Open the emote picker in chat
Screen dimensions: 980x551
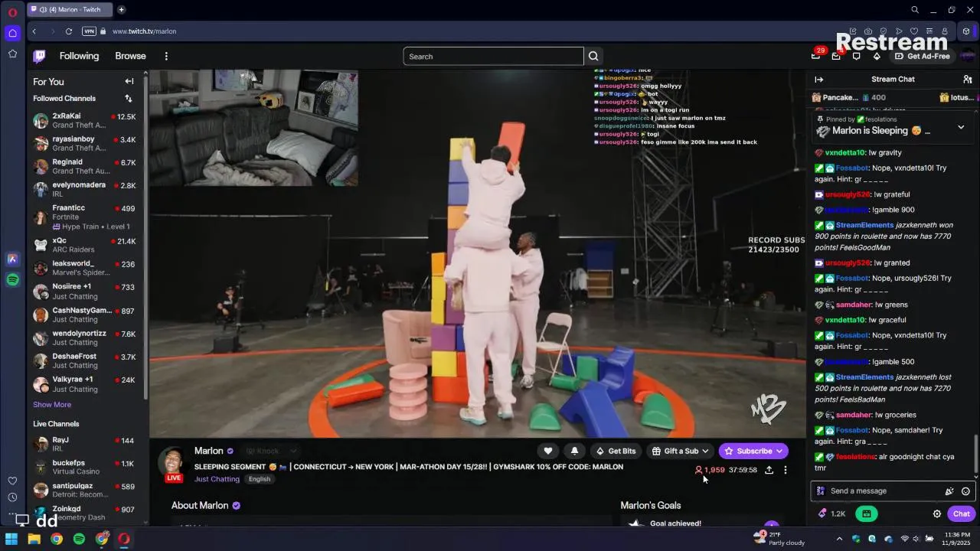click(x=965, y=491)
